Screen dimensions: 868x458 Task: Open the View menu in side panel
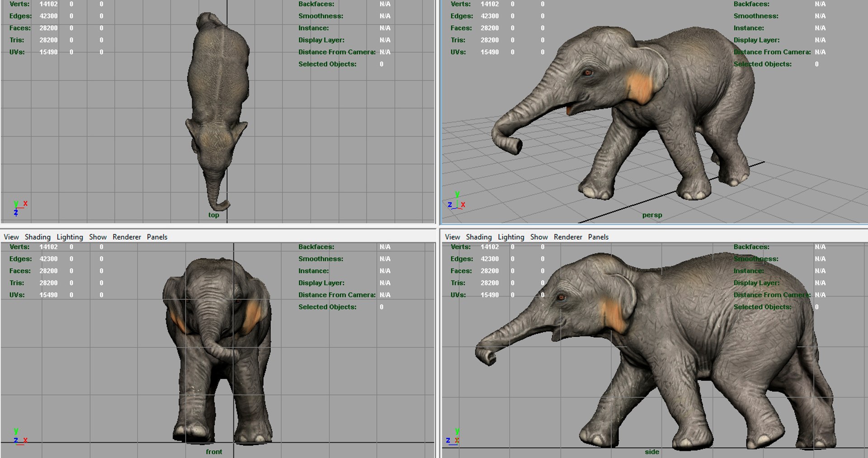click(453, 237)
